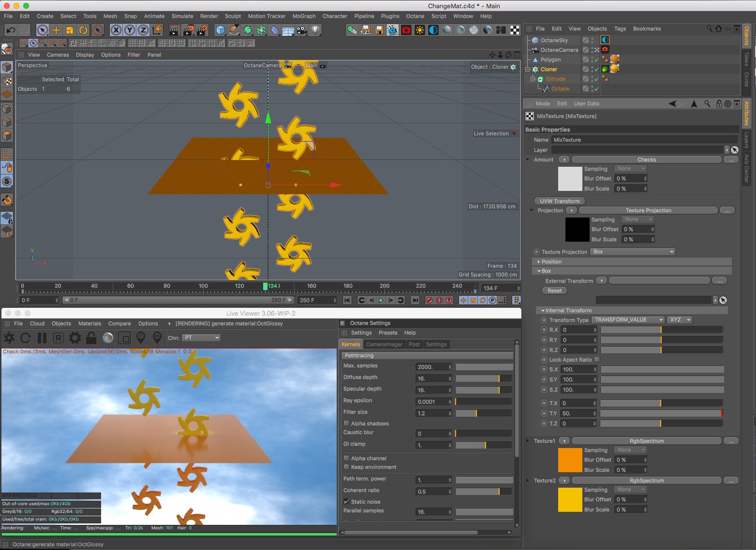Toggle the Texture Projection radio circle

[x=536, y=252]
